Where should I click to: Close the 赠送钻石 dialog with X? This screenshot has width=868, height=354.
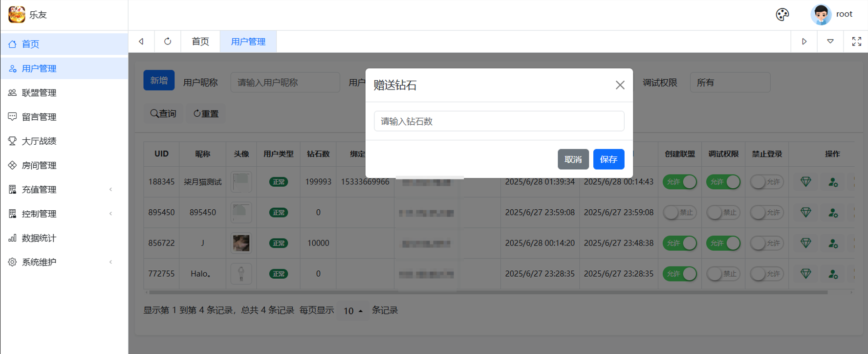[x=620, y=85]
